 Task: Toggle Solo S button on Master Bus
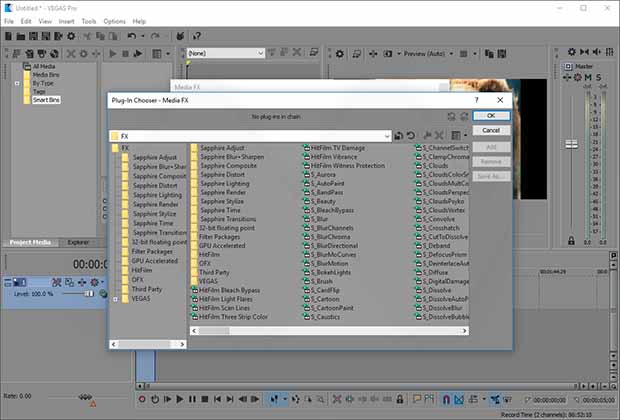599,78
